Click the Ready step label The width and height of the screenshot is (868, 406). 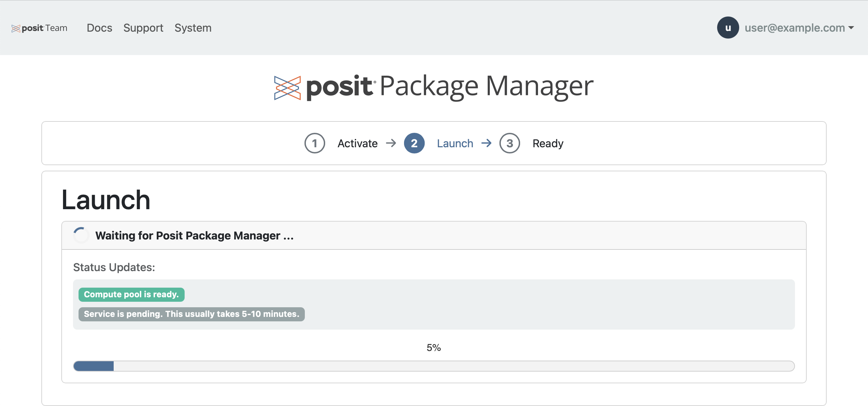click(x=548, y=143)
